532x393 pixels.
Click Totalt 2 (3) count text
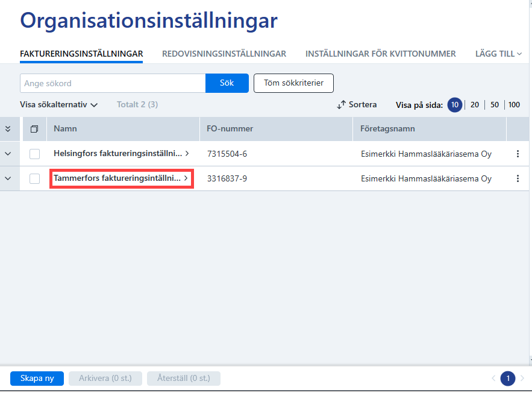pyautogui.click(x=137, y=104)
